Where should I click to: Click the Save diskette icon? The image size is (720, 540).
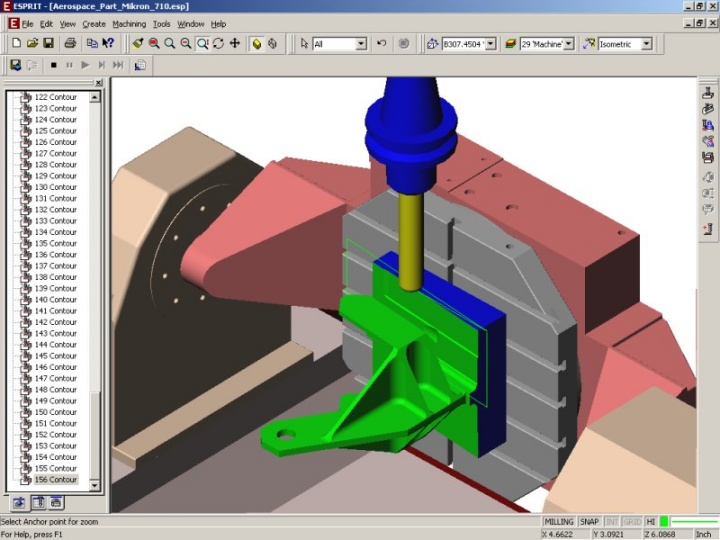click(x=48, y=44)
